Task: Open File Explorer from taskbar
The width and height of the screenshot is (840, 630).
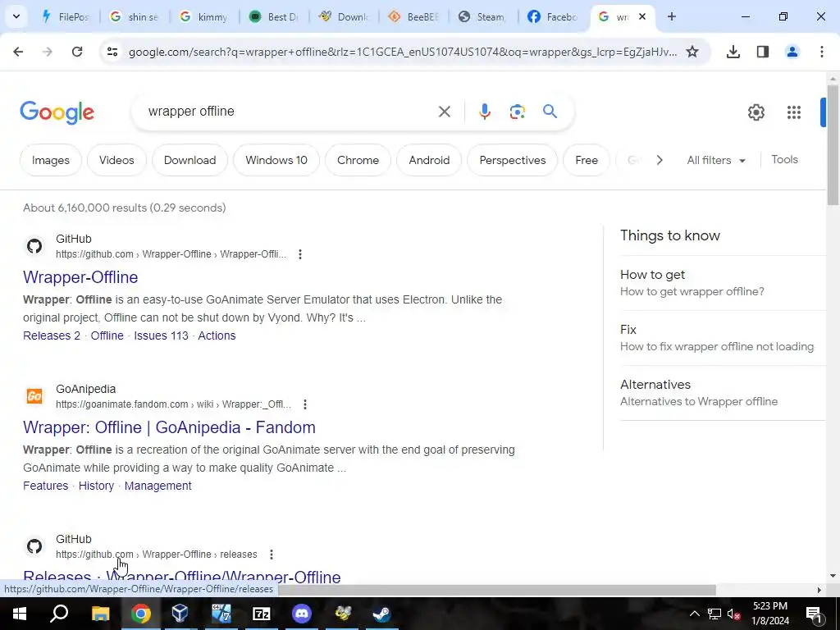Action: 100,614
